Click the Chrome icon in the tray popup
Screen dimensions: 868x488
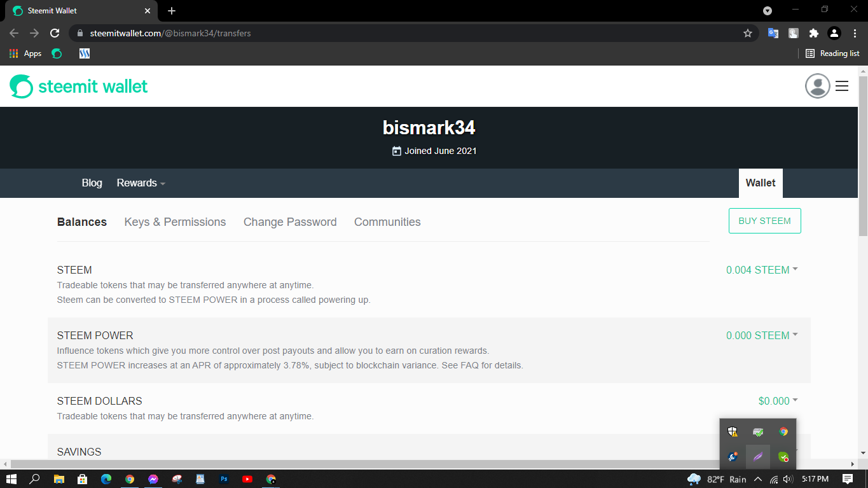[x=783, y=431]
